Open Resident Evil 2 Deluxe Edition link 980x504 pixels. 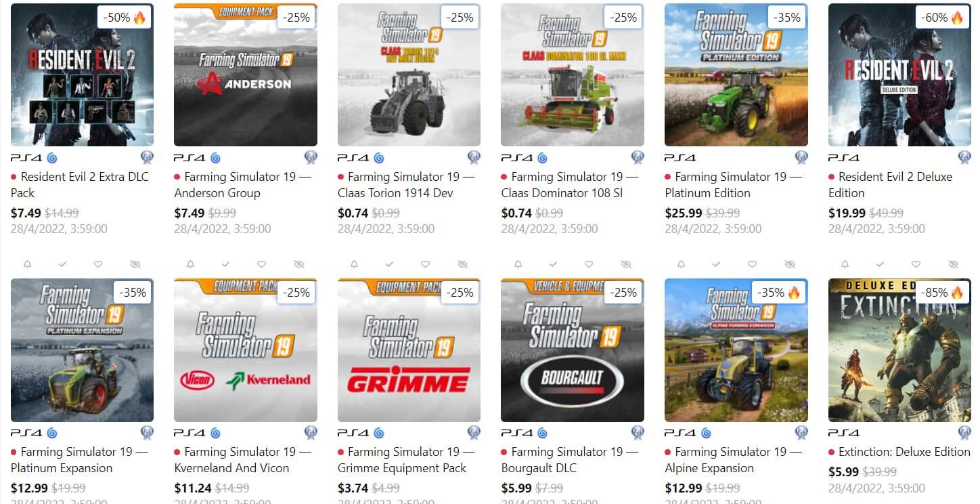click(x=890, y=185)
